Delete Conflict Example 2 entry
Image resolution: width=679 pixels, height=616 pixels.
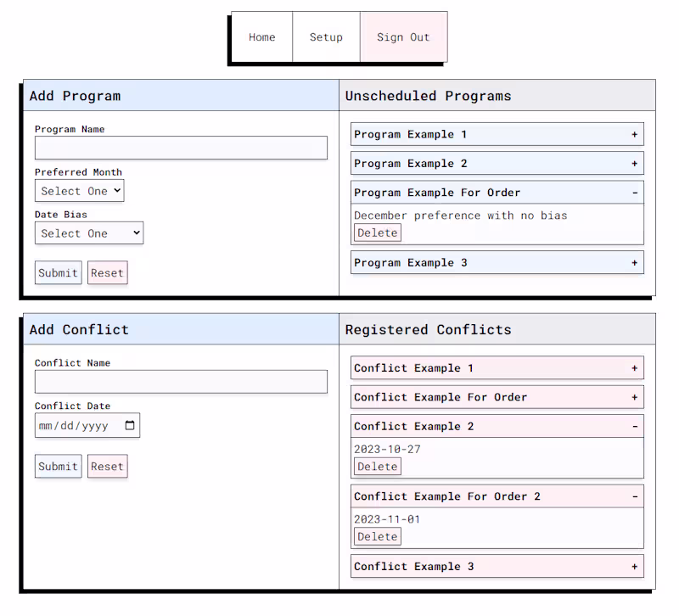[378, 467]
